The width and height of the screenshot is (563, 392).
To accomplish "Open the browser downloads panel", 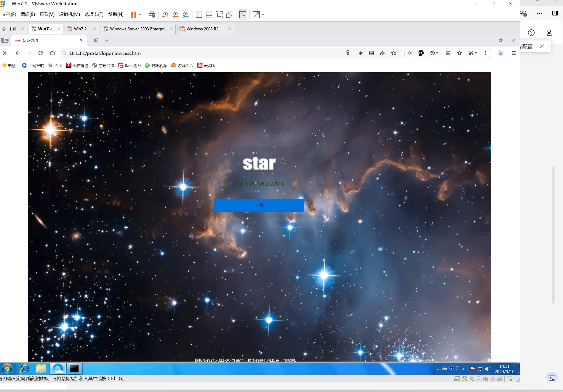I will click(448, 53).
